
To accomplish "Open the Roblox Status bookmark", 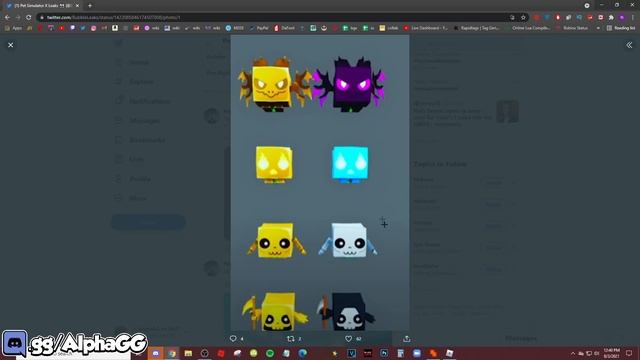I will [572, 28].
